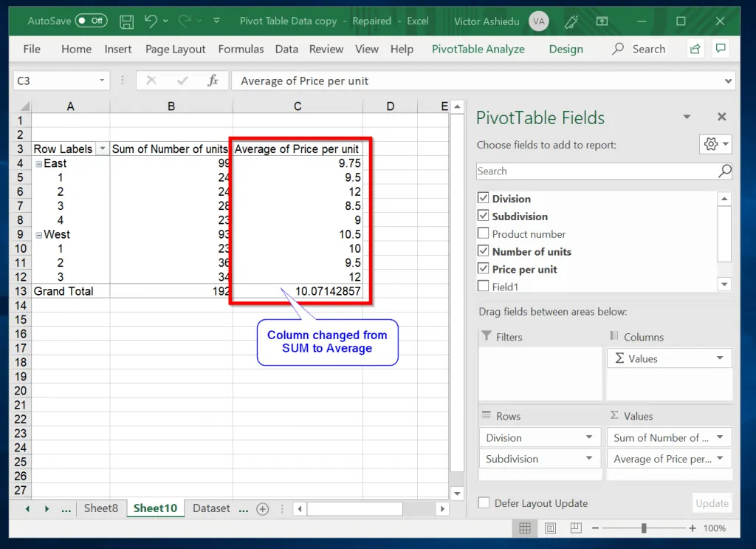
Task: Click the Save icon in title bar
Action: click(127, 21)
